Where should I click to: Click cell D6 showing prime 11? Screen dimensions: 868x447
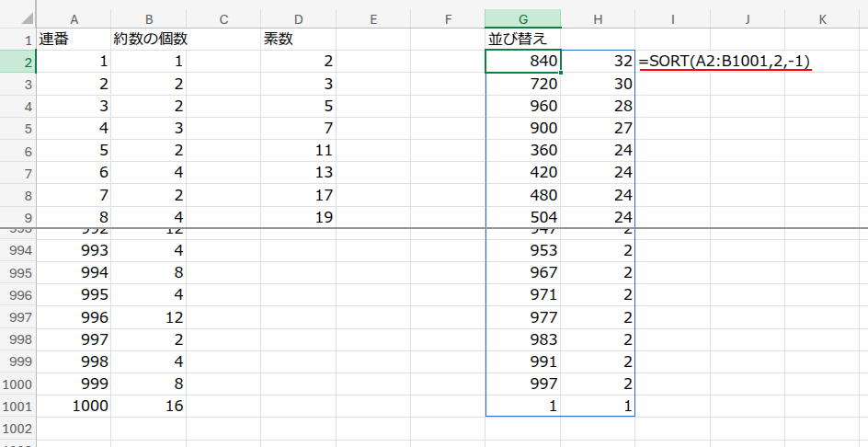(x=298, y=150)
